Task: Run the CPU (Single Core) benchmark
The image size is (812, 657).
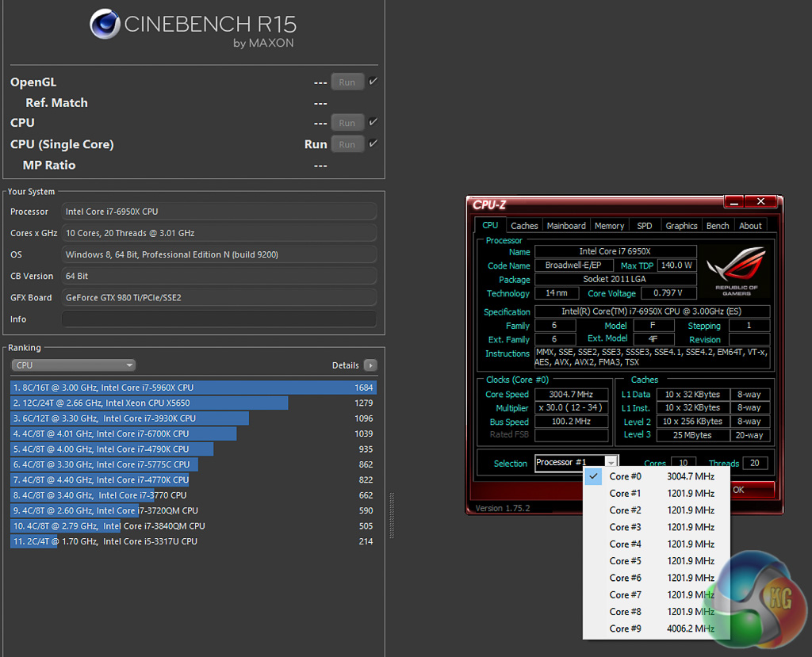Action: 347,144
